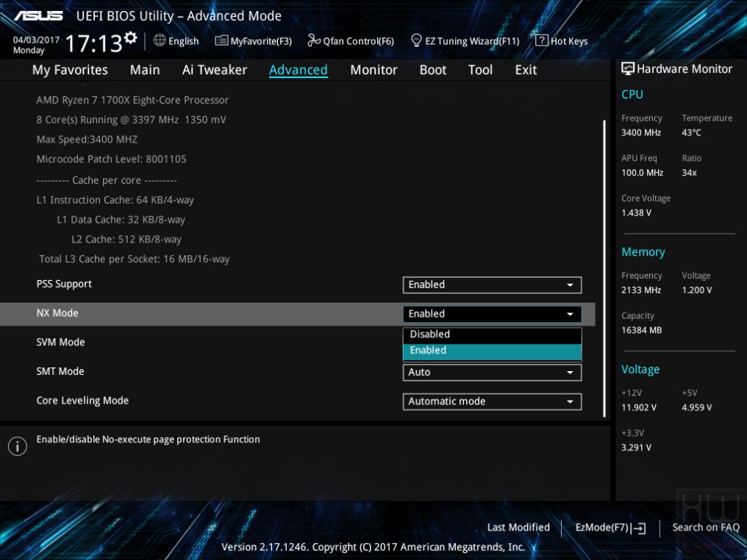
Task: Go to the Exit tab
Action: pyautogui.click(x=526, y=70)
